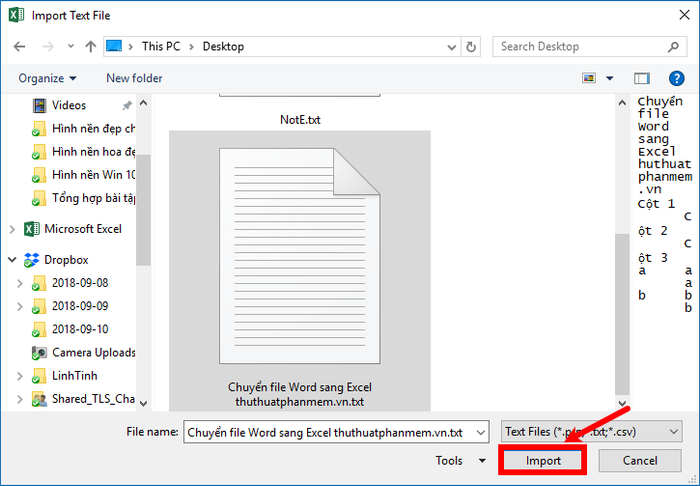The width and height of the screenshot is (700, 486).
Task: Open the Organize menu
Action: tap(47, 78)
